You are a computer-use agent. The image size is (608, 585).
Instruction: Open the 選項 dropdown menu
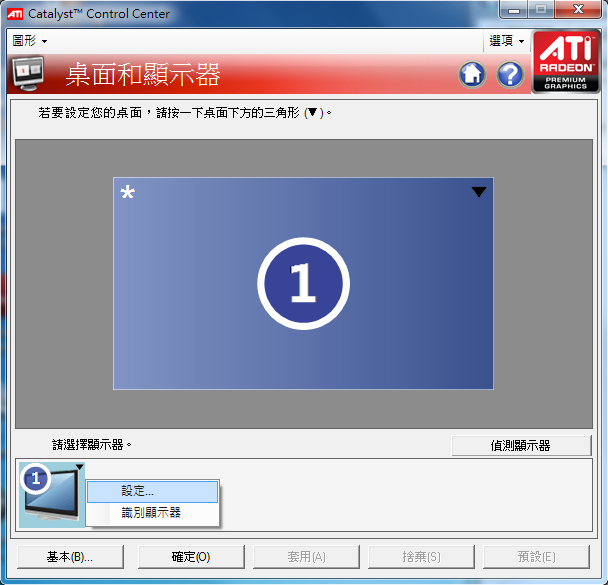(506, 41)
